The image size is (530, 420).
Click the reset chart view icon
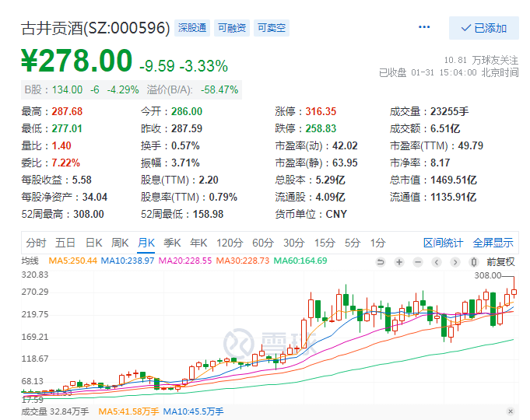click(380, 261)
